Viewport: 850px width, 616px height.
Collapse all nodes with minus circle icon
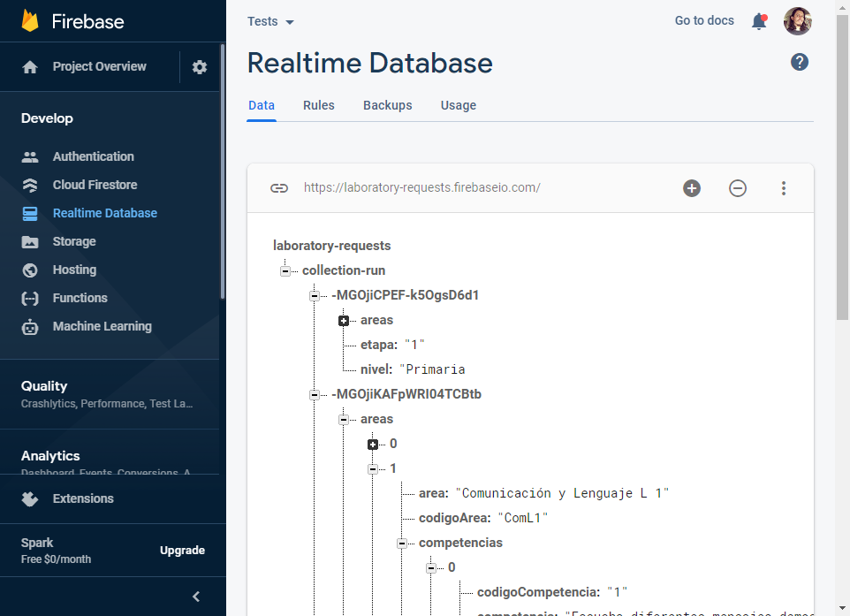[738, 188]
